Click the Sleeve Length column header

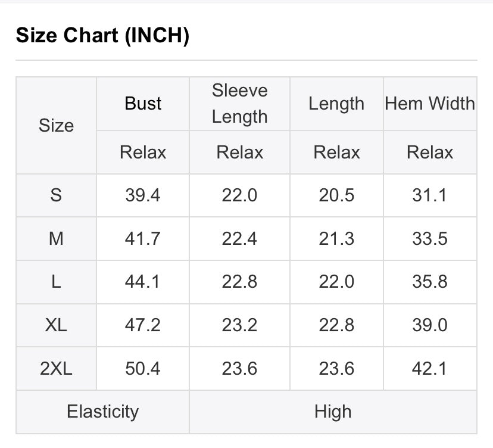(x=239, y=104)
